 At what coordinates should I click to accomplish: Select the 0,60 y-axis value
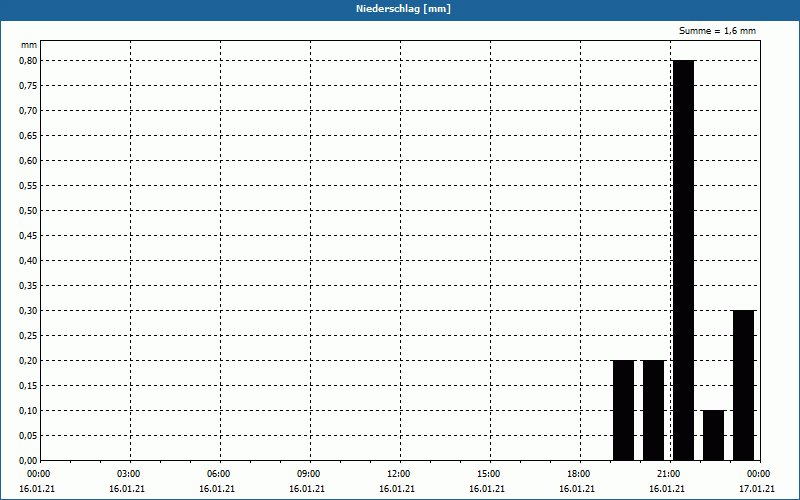click(28, 161)
